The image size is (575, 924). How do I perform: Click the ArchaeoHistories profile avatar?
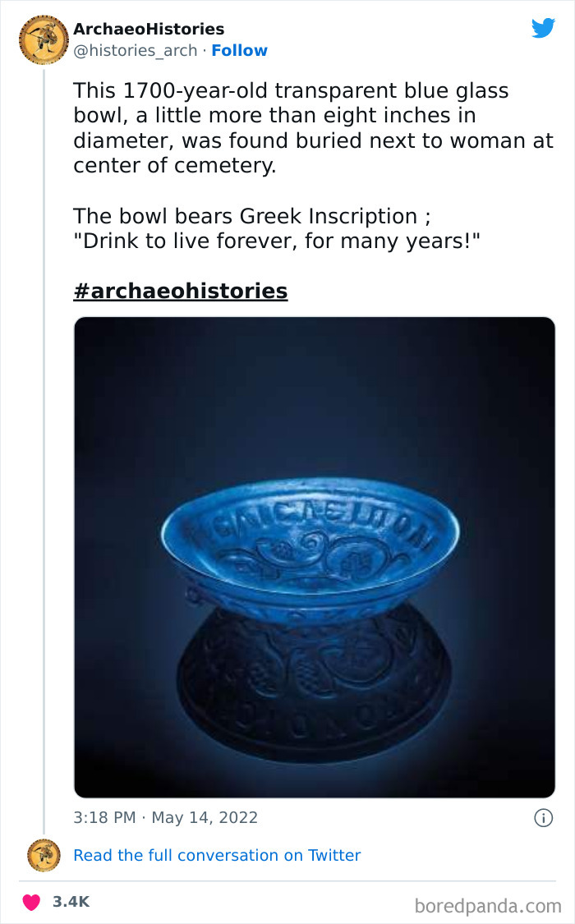tap(42, 39)
